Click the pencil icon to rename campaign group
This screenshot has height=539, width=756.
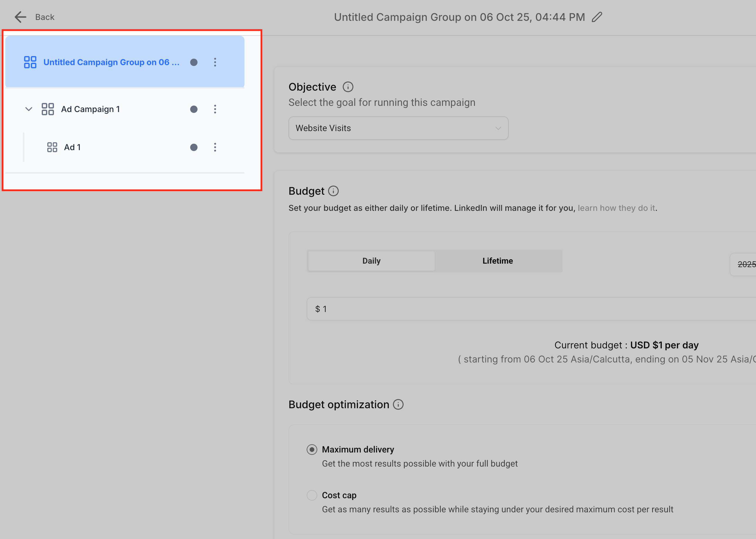[x=597, y=17]
